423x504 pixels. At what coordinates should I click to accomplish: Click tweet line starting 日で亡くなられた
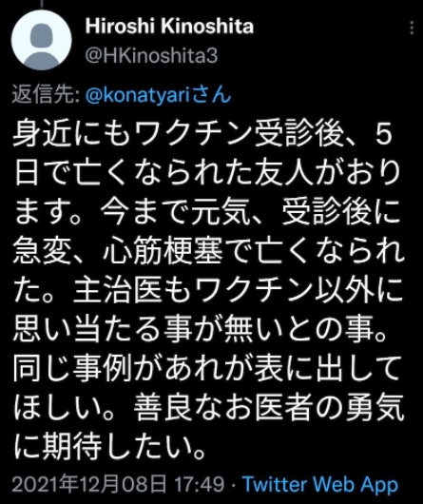[x=206, y=173]
